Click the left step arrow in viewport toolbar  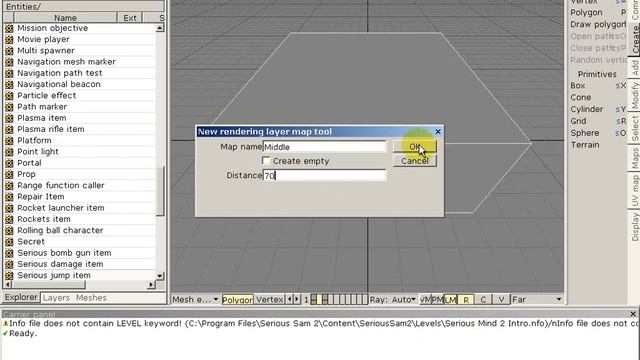click(289, 299)
